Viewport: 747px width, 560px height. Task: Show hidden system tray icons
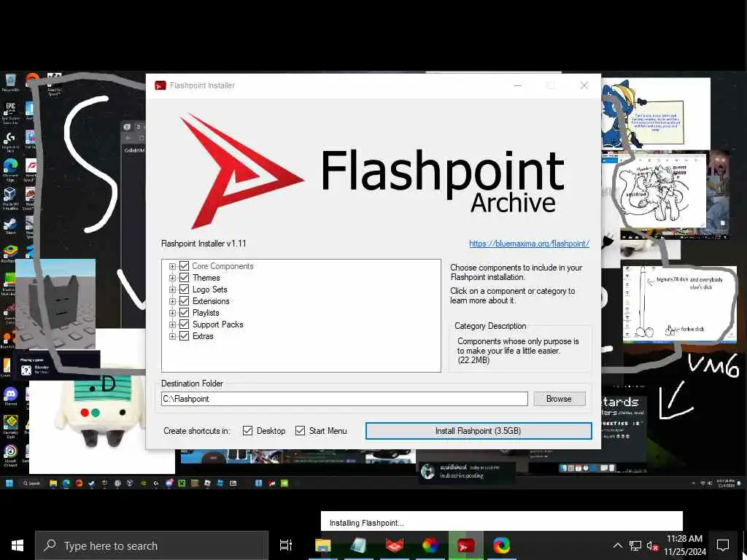pyautogui.click(x=617, y=545)
